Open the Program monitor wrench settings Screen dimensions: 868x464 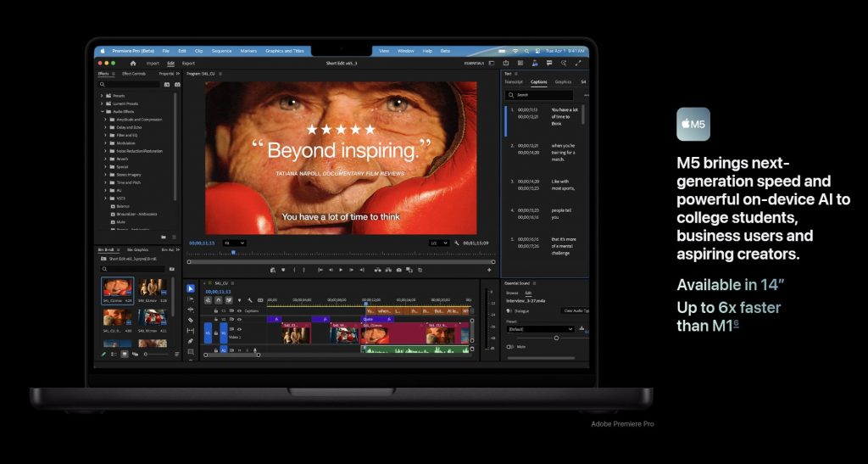click(457, 243)
